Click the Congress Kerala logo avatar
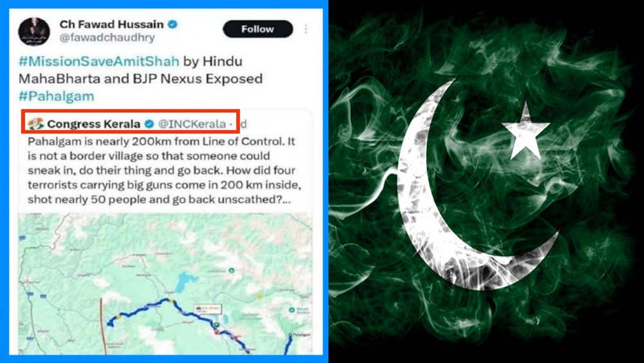 (36, 123)
